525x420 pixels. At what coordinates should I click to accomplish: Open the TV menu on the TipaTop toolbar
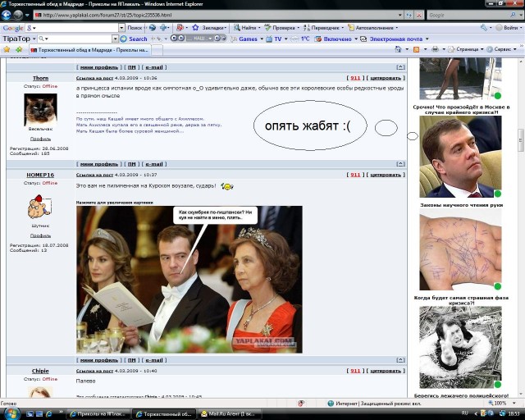[277, 39]
